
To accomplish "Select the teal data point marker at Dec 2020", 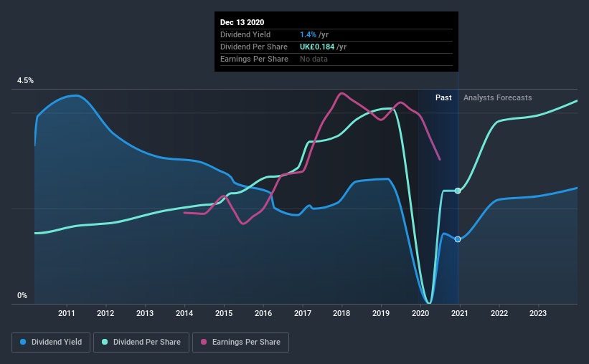I will click(458, 191).
